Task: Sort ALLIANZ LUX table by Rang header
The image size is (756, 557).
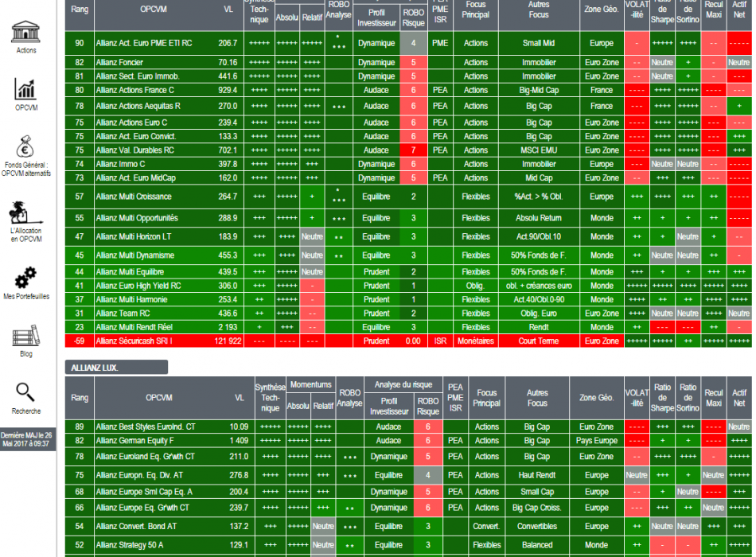Action: pos(80,398)
